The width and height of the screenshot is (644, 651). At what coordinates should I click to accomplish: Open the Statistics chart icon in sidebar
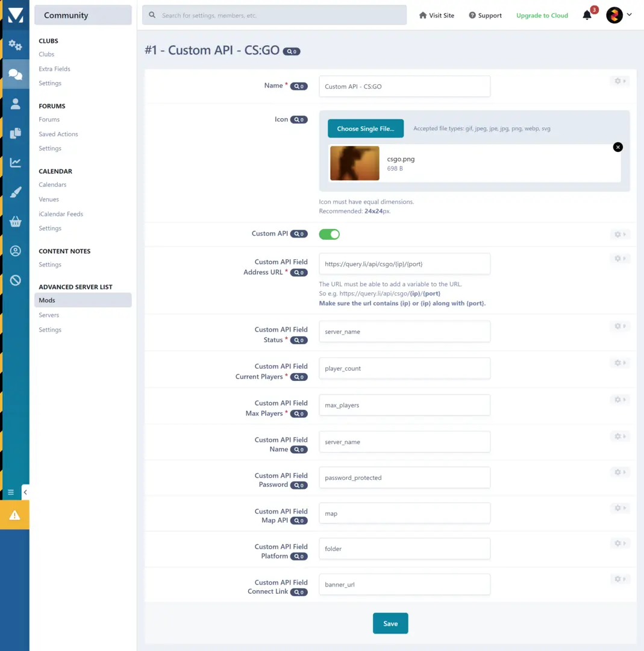pyautogui.click(x=15, y=163)
